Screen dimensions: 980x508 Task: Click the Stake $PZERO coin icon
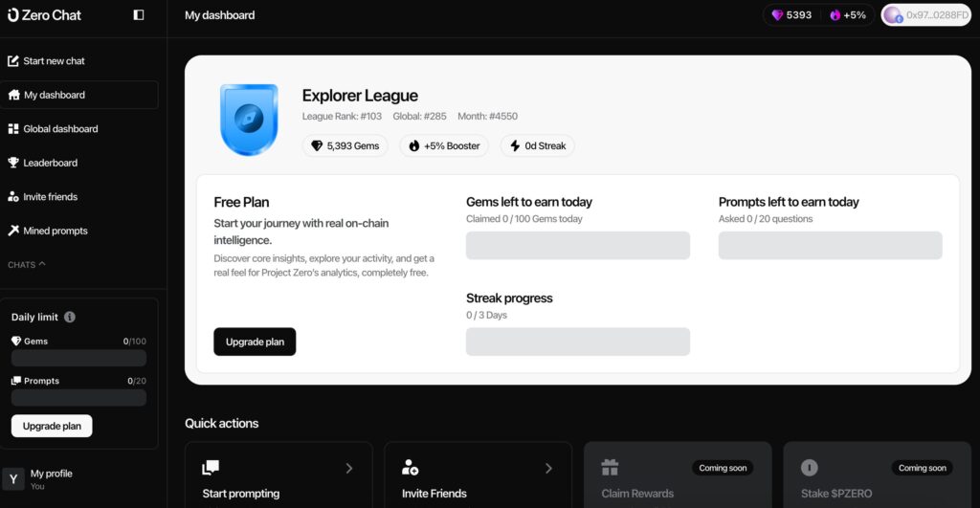[810, 468]
